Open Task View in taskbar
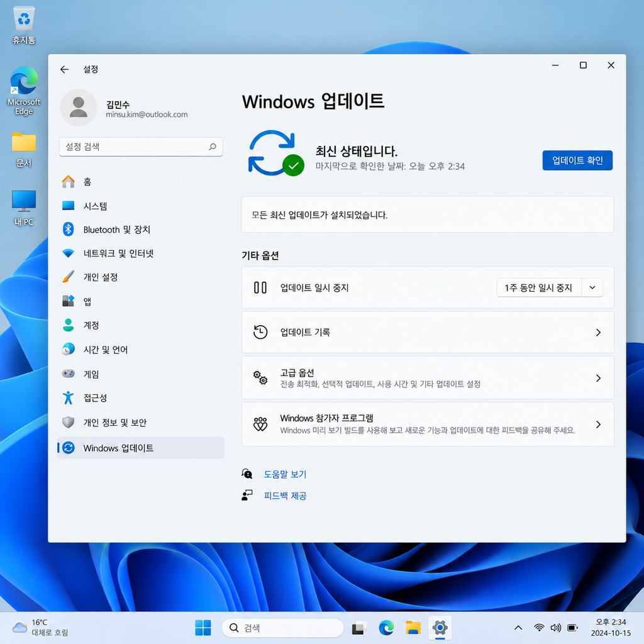The height and width of the screenshot is (644, 644). pyautogui.click(x=358, y=628)
